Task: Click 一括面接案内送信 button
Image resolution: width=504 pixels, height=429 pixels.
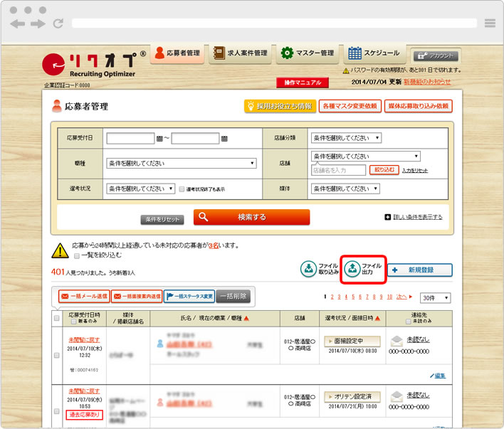Action: pyautogui.click(x=137, y=296)
